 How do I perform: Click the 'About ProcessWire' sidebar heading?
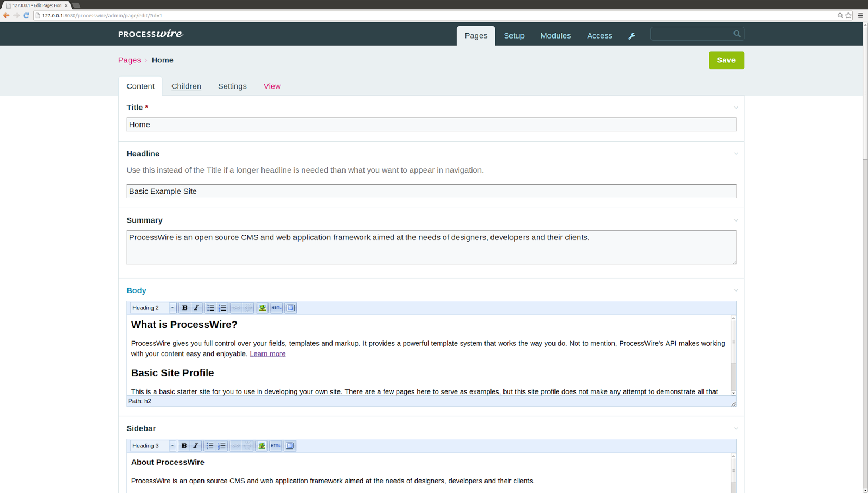[x=168, y=462]
